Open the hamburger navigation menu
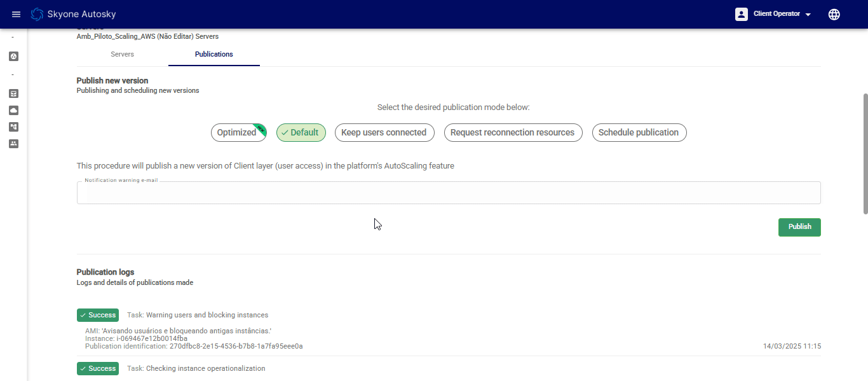The height and width of the screenshot is (381, 868). (x=17, y=14)
